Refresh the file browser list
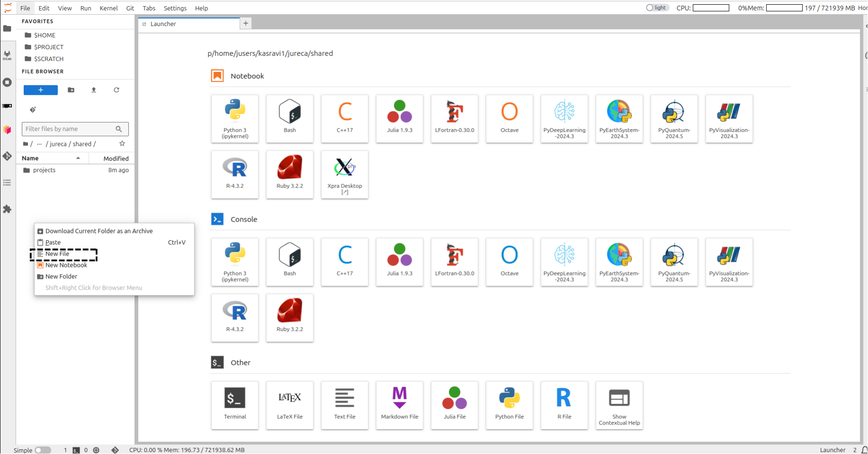Screen dimensions: 868x454 (x=117, y=90)
